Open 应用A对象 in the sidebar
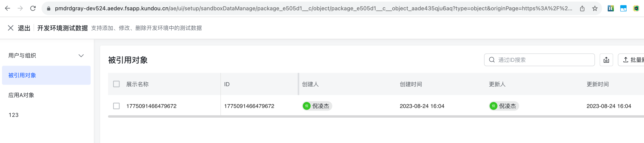The height and width of the screenshot is (143, 644). pyautogui.click(x=46, y=95)
